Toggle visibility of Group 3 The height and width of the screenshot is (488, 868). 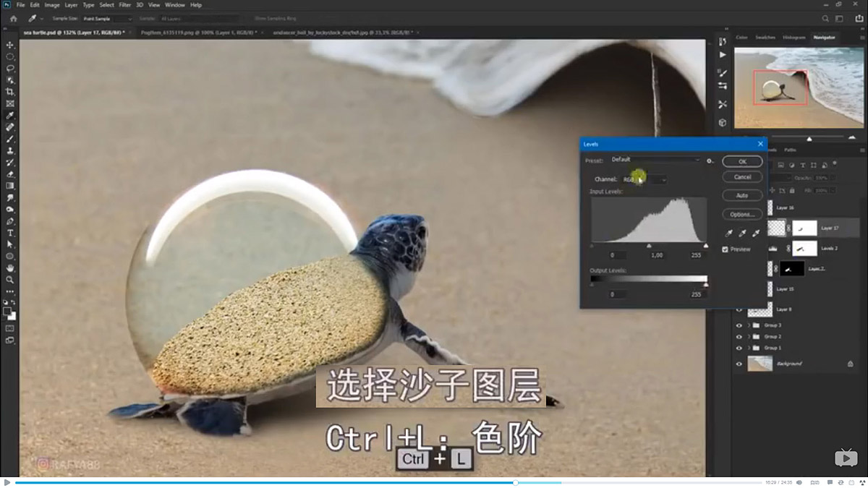pyautogui.click(x=739, y=325)
